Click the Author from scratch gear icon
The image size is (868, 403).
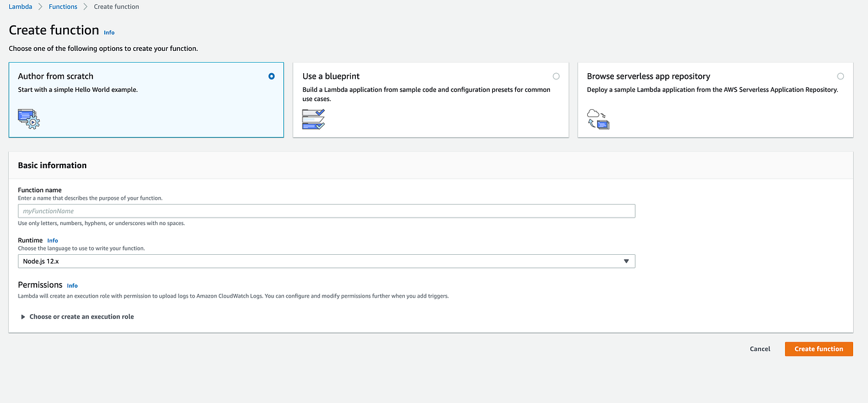28,118
